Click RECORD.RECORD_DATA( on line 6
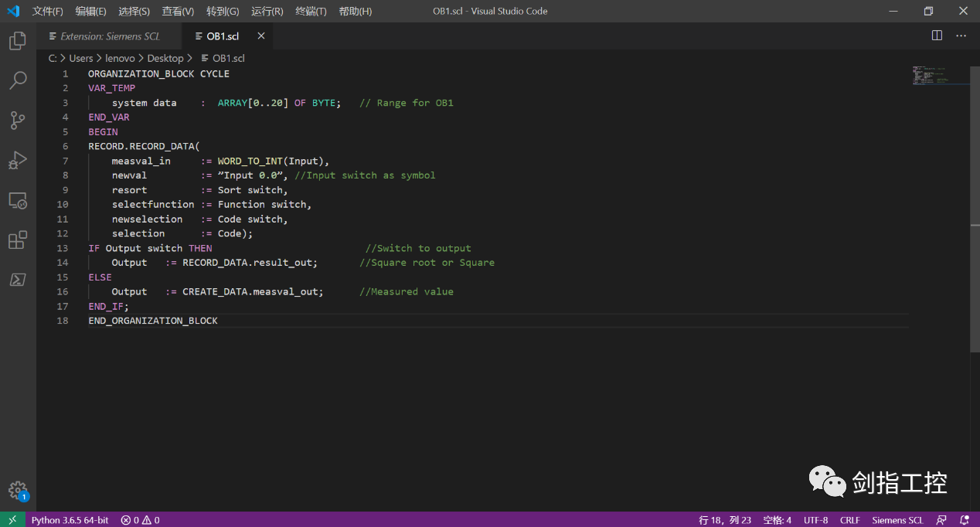 click(144, 146)
